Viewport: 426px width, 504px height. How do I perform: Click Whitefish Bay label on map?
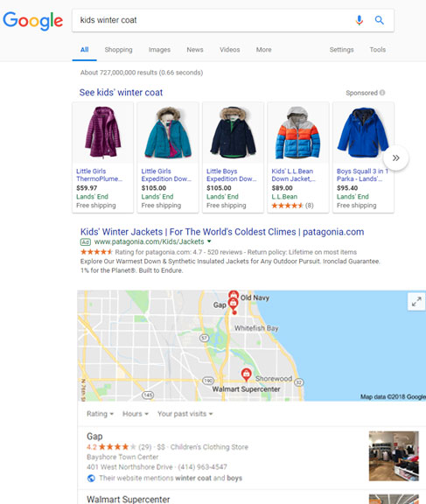pos(256,328)
